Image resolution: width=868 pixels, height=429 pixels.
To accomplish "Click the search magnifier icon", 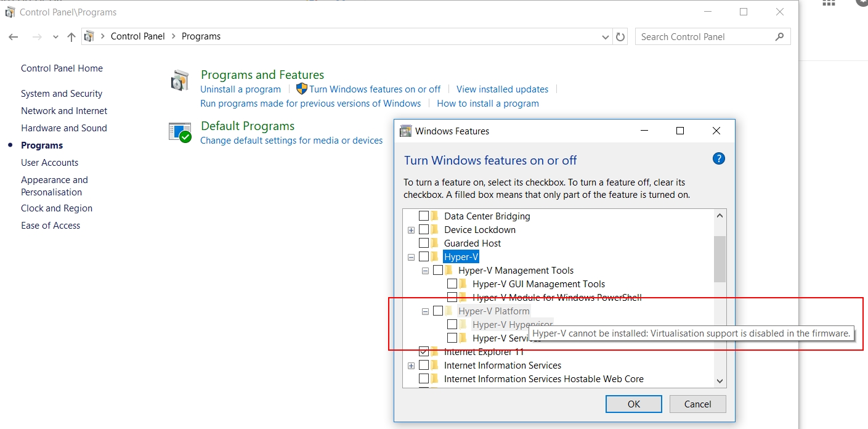I will tap(780, 36).
